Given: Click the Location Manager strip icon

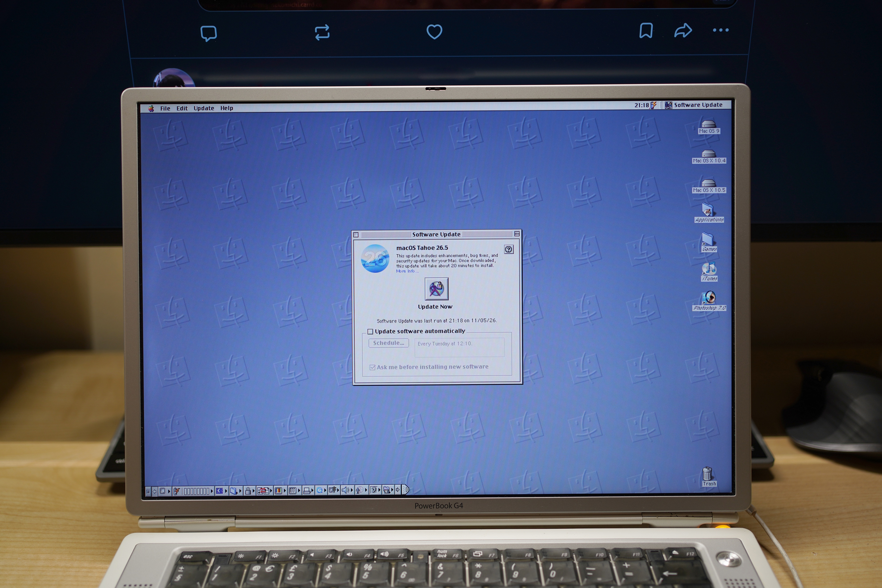Looking at the screenshot, I should [x=263, y=490].
